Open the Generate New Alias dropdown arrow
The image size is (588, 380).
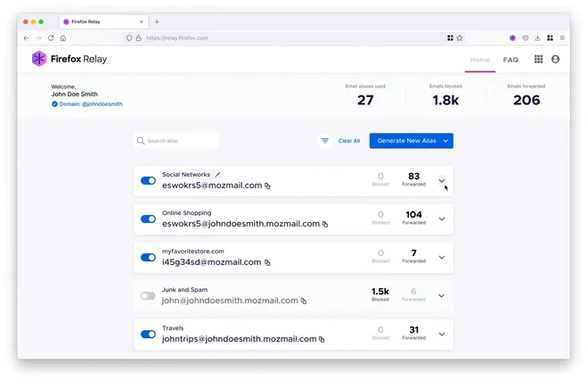[445, 141]
